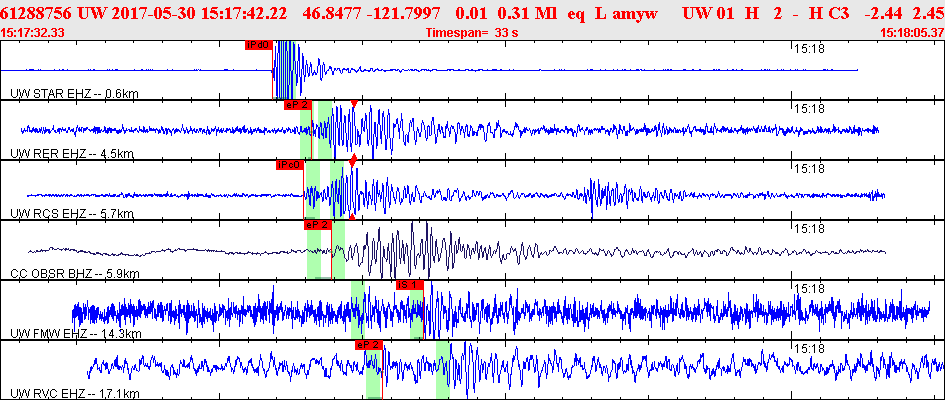Click the red diamond marker atop RCS trace
This screenshot has height=400, width=945.
click(352, 161)
